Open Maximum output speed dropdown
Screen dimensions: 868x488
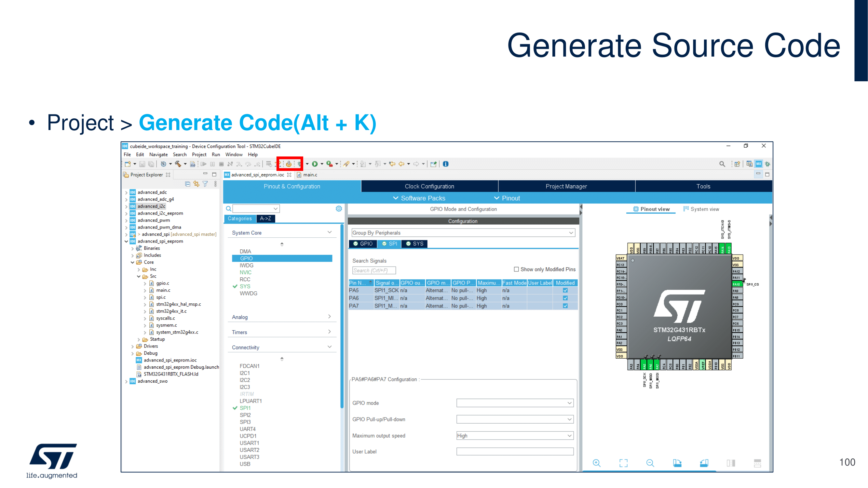pos(515,435)
